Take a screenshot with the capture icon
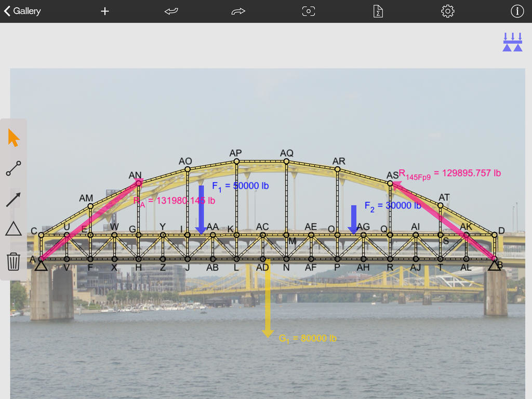 pyautogui.click(x=309, y=11)
